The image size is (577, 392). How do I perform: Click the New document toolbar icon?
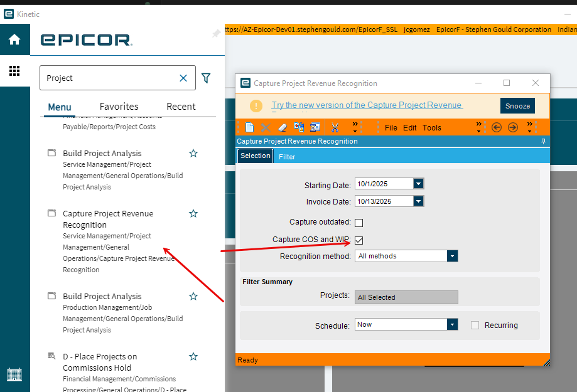249,127
